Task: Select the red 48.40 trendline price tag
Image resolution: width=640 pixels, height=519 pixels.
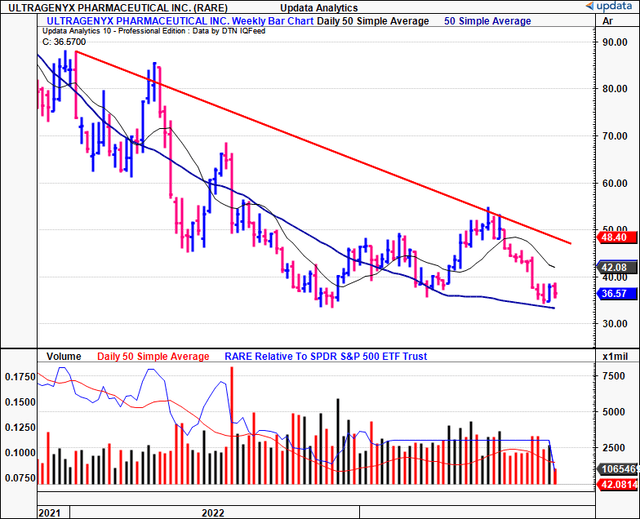Action: coord(617,237)
